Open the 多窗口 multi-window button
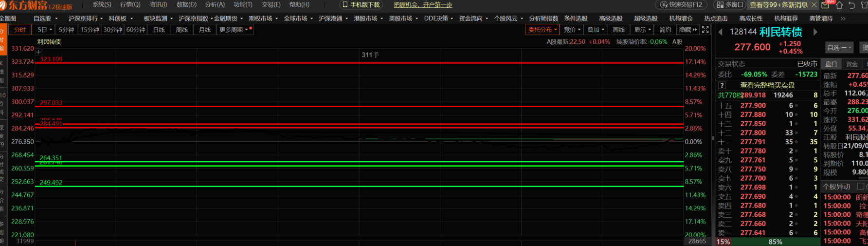 click(730, 5)
